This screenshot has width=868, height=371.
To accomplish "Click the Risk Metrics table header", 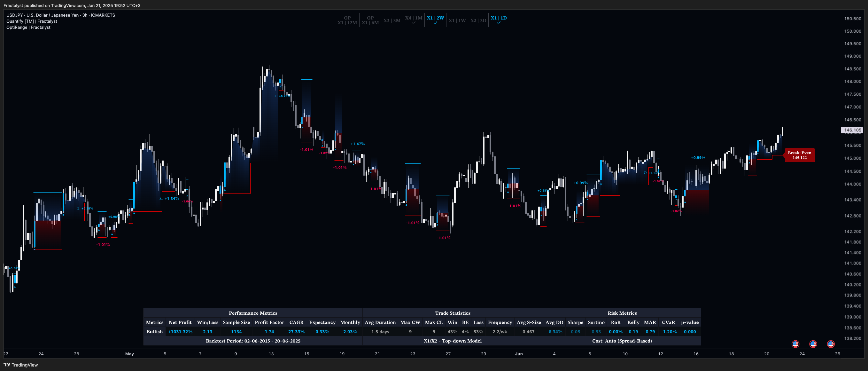I will 622,313.
